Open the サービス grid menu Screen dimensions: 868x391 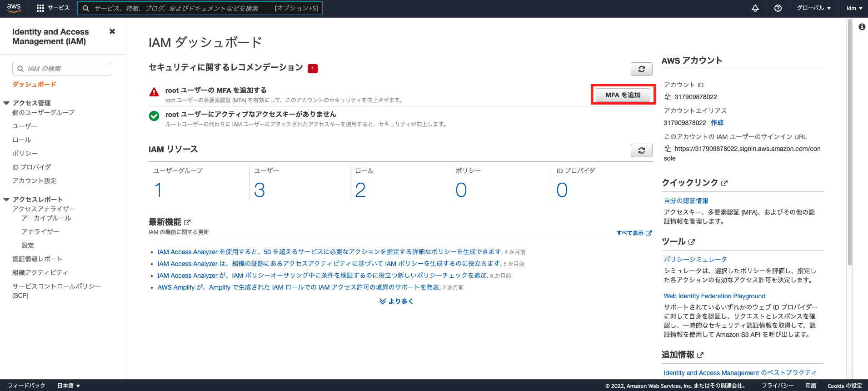pos(53,8)
